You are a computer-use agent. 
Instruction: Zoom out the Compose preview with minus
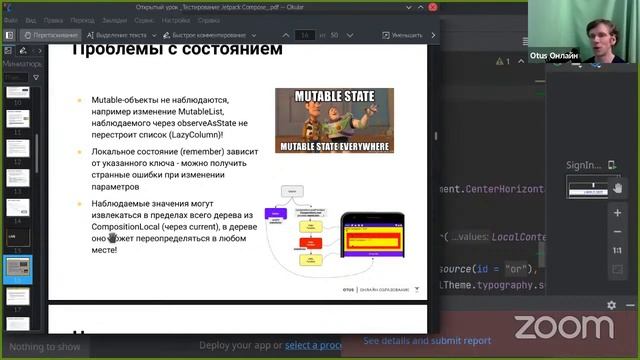[x=617, y=231]
